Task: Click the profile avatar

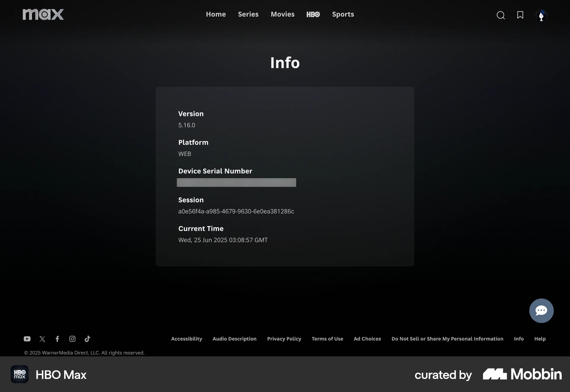Action: pyautogui.click(x=541, y=15)
